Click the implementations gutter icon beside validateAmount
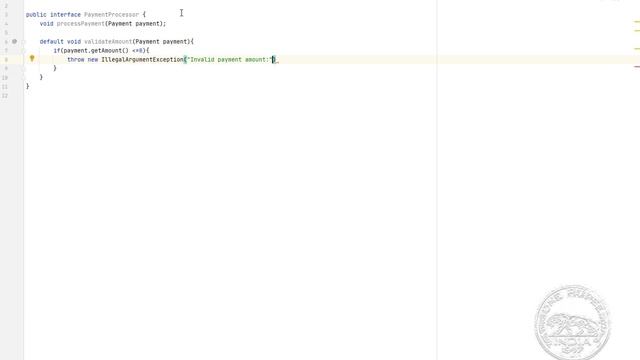Viewport: 640px width, 360px height. (14, 41)
